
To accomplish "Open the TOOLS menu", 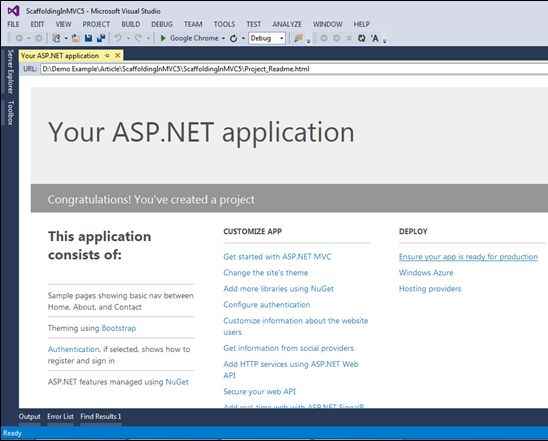I will pos(224,24).
